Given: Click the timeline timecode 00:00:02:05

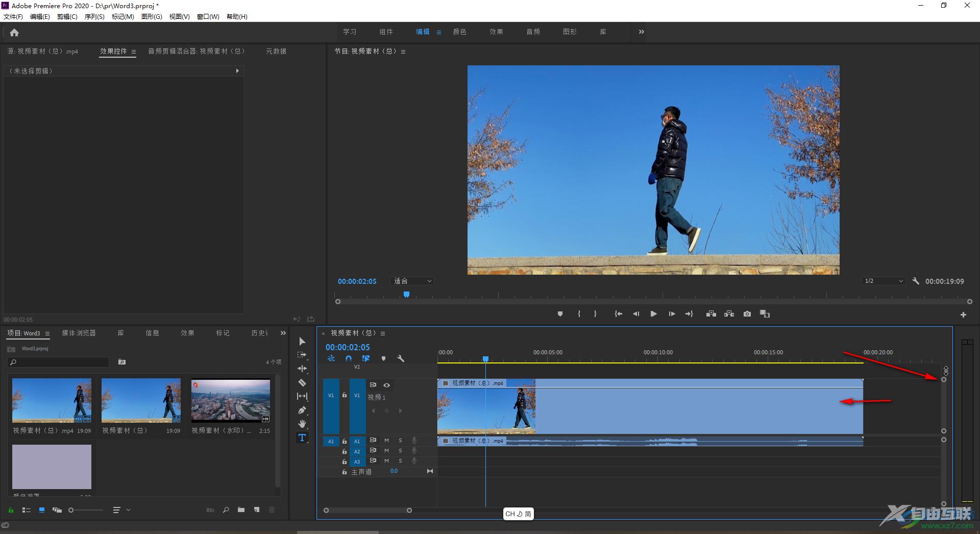Looking at the screenshot, I should tap(348, 347).
